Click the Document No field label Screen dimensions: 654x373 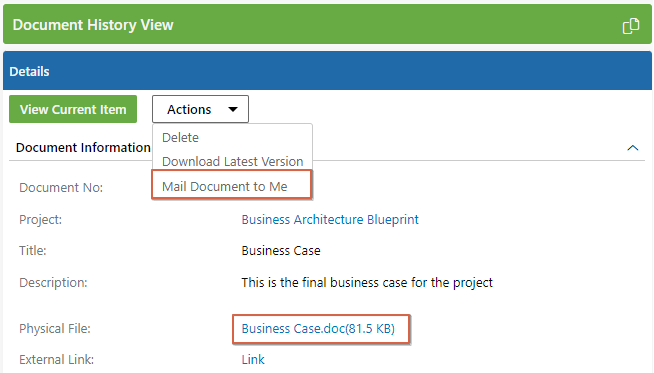click(61, 188)
